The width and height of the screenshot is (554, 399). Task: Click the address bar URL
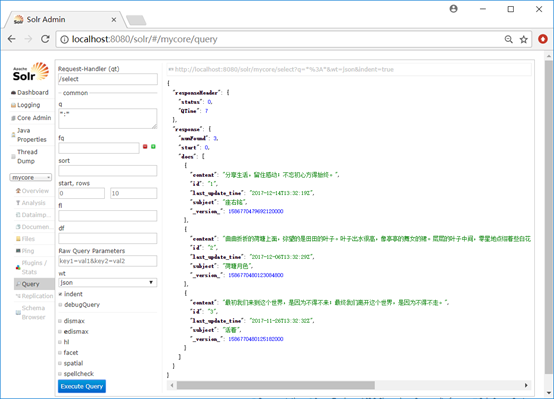click(x=145, y=39)
